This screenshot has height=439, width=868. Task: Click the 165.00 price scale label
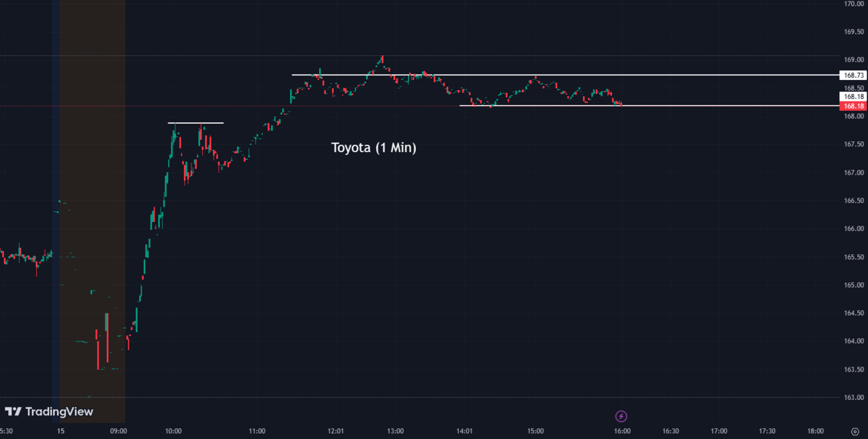854,285
